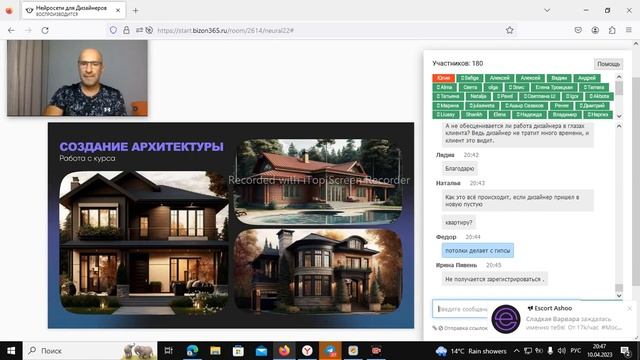Close the Escort Ashoo notification popup

[x=629, y=309]
